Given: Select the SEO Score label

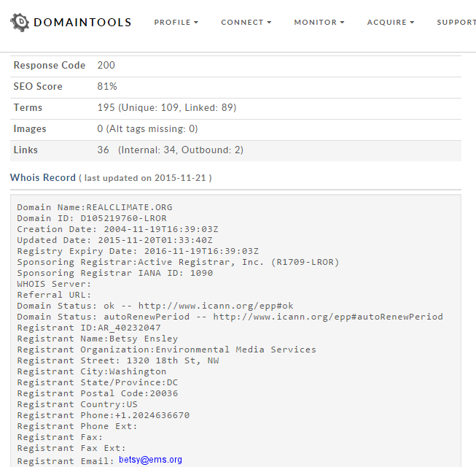Looking at the screenshot, I should (38, 87).
